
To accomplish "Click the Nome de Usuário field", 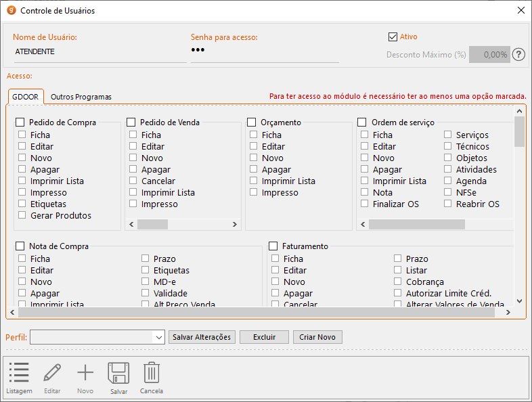I will 100,52.
